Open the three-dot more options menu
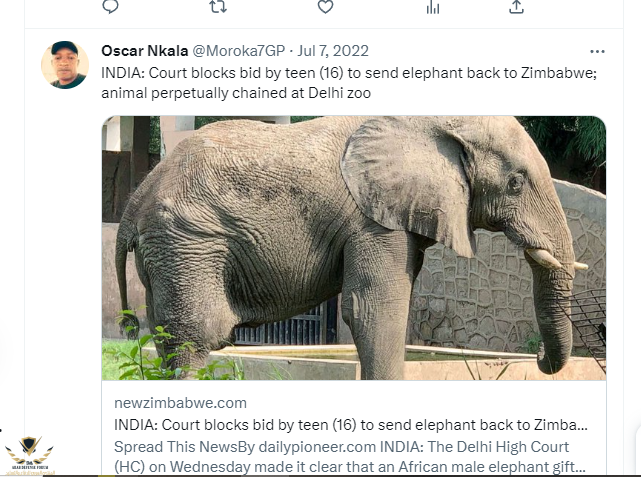The width and height of the screenshot is (641, 477). pyautogui.click(x=597, y=51)
